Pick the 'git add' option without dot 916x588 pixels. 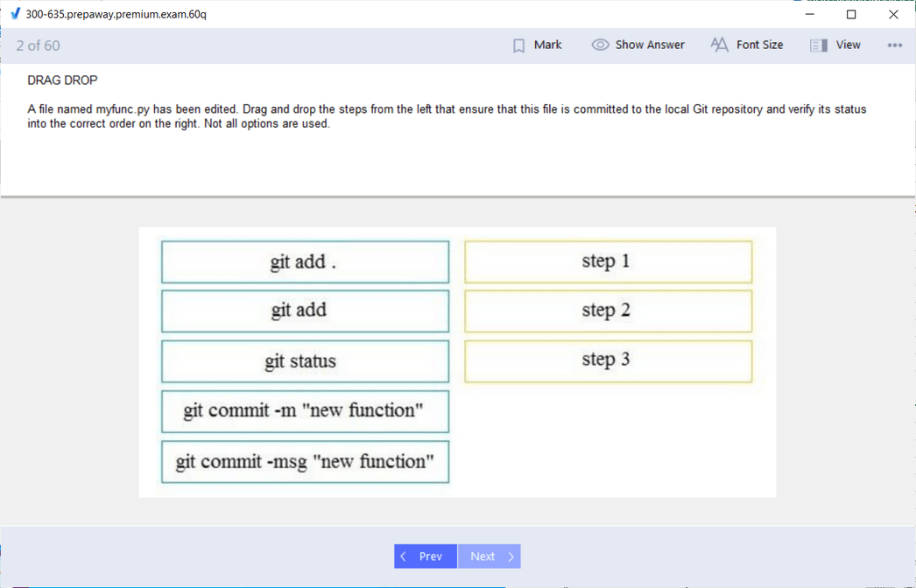pyautogui.click(x=305, y=311)
